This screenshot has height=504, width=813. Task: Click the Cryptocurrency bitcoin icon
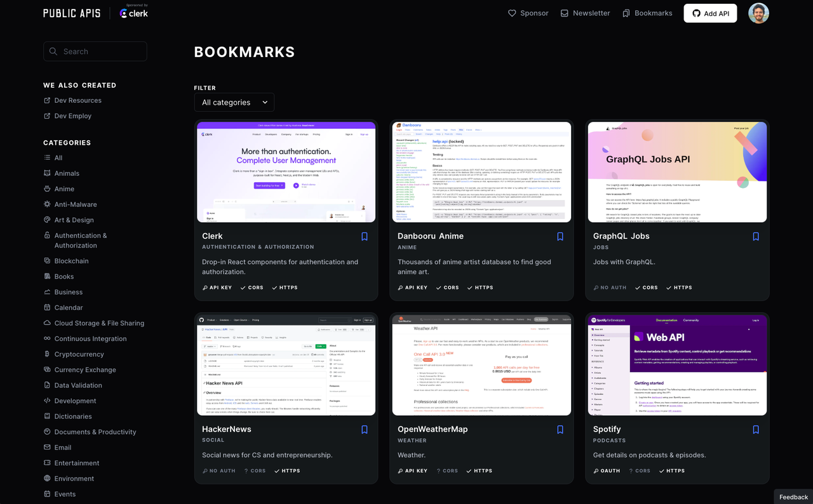[47, 354]
